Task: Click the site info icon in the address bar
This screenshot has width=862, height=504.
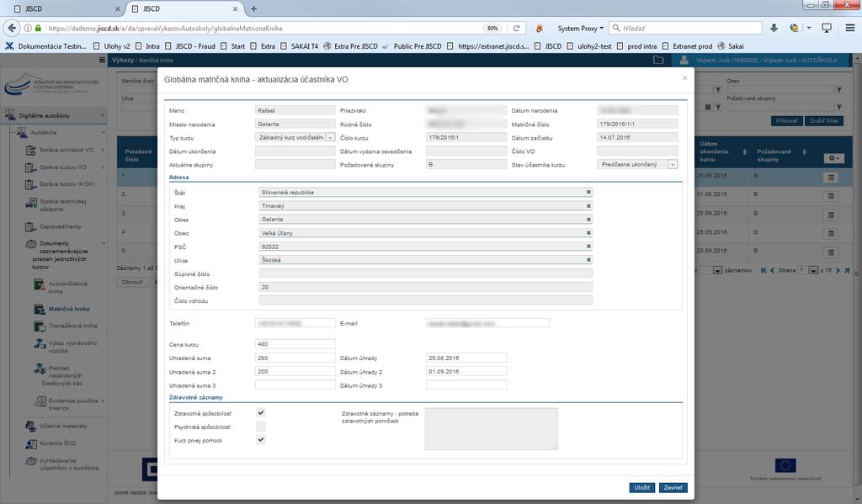Action: [x=27, y=28]
